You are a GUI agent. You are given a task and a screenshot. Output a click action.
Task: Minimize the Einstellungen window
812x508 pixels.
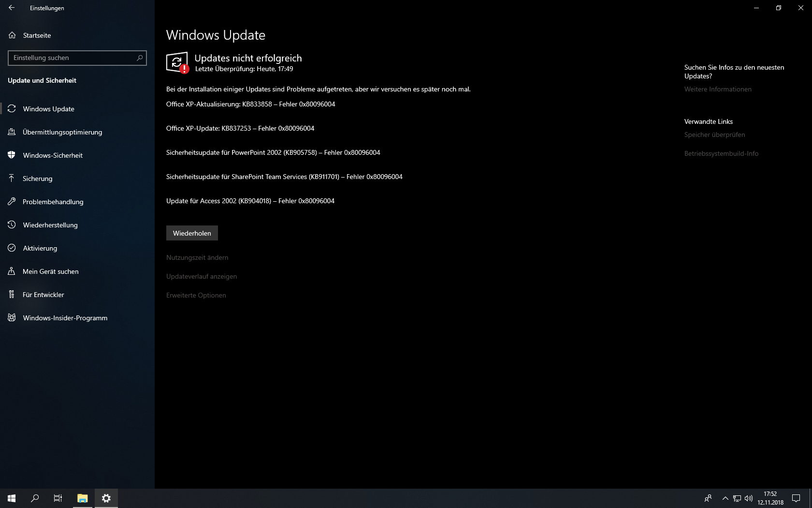point(756,8)
